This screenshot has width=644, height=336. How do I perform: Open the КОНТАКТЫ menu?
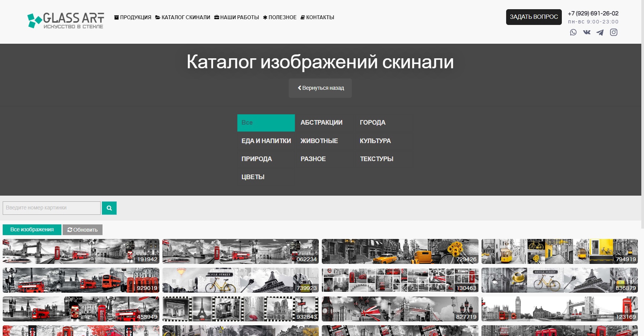click(x=317, y=17)
